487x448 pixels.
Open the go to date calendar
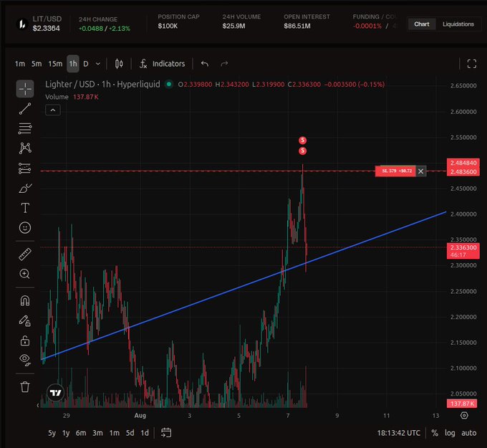[166, 433]
